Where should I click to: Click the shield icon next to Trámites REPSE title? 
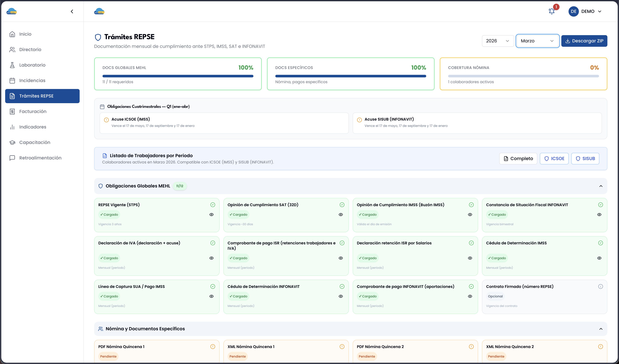point(98,37)
